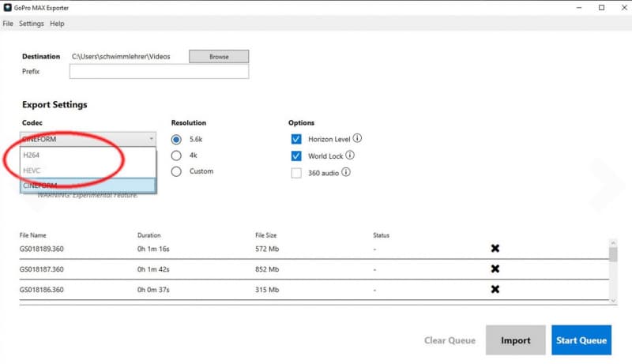632x364 pixels.
Task: Click the file list scroll down arrow
Action: click(x=613, y=300)
